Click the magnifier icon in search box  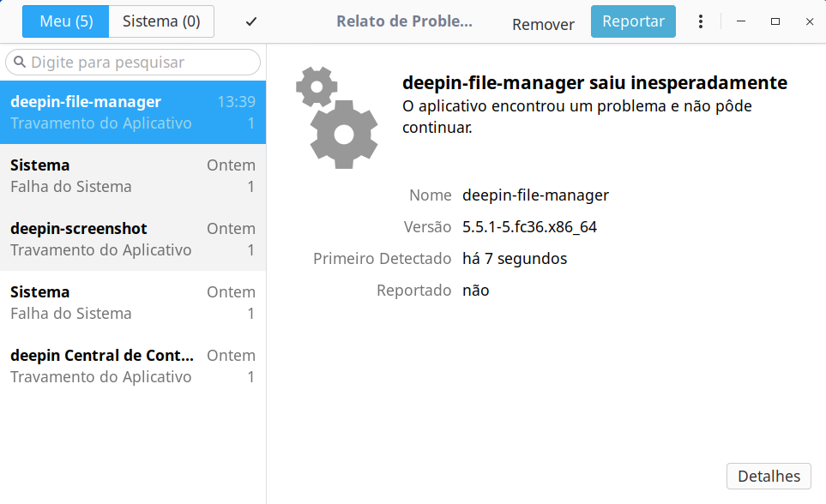coord(21,62)
